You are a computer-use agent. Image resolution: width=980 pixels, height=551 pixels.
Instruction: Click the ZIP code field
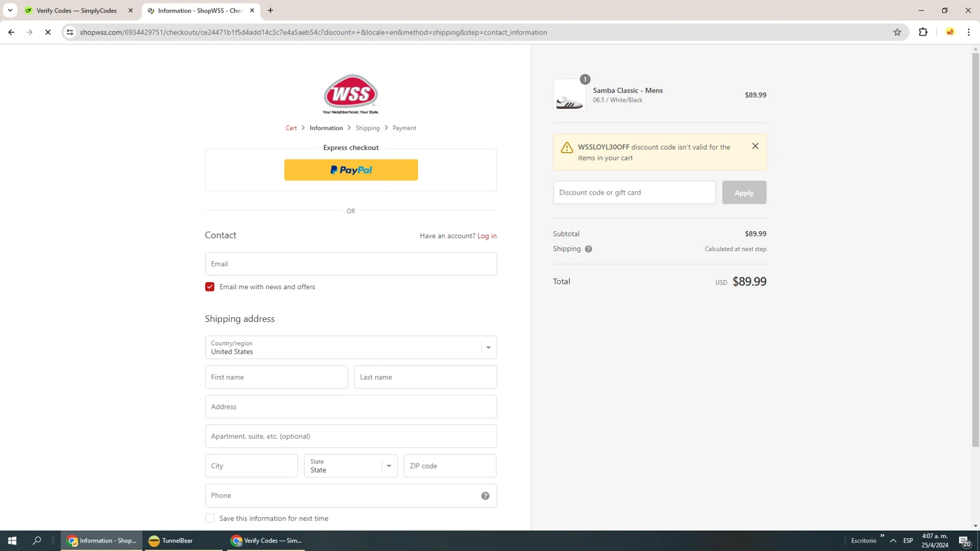coord(450,466)
